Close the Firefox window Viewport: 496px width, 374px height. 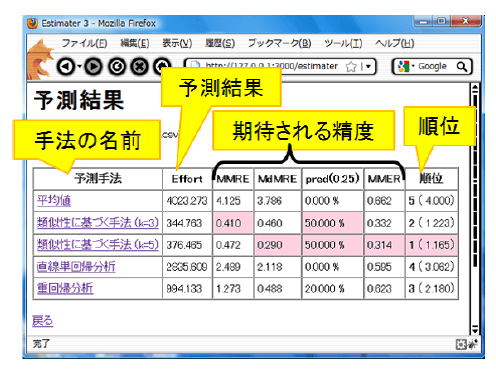tap(466, 21)
